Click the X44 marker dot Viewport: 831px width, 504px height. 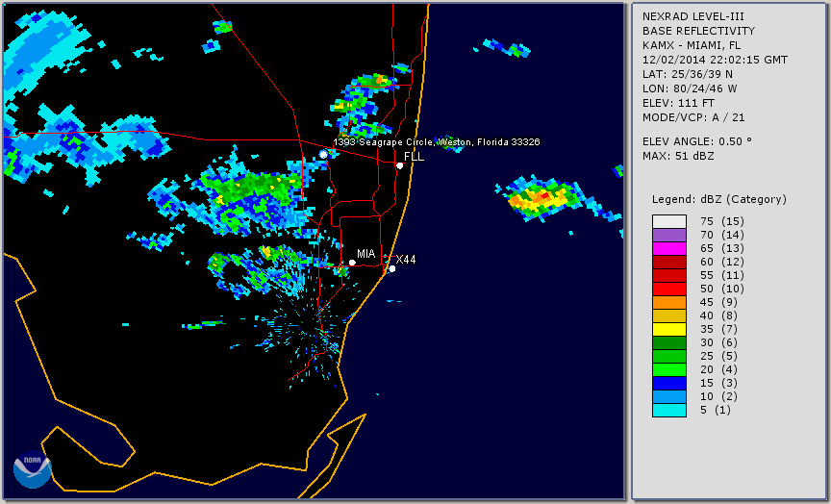(392, 269)
